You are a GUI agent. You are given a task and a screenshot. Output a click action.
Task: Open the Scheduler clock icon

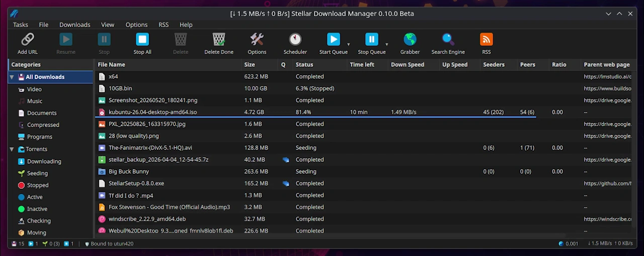295,39
